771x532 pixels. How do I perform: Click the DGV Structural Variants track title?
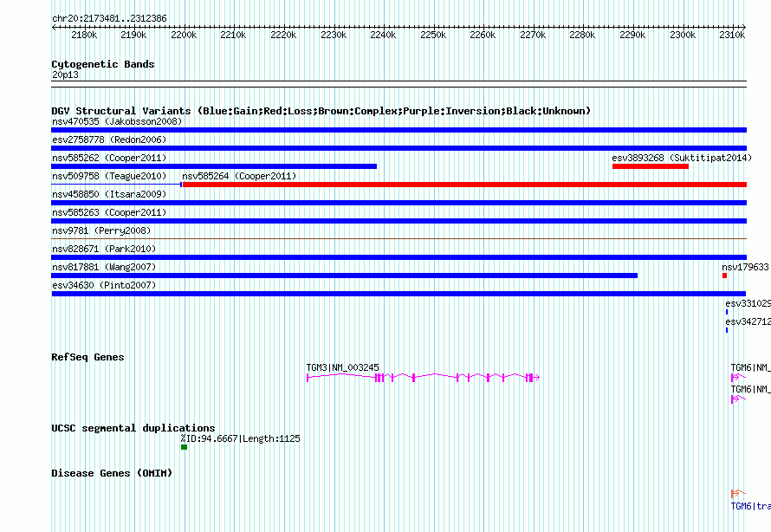coord(321,111)
